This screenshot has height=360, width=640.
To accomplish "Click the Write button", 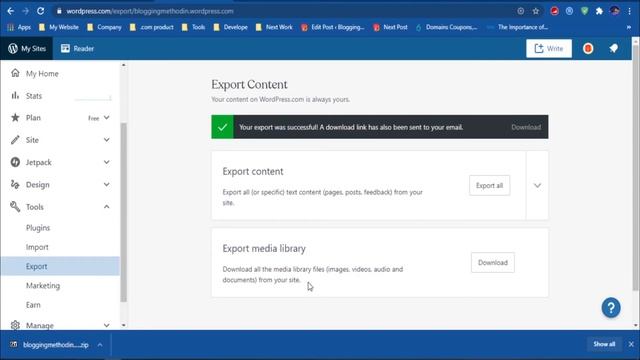I will pos(549,49).
